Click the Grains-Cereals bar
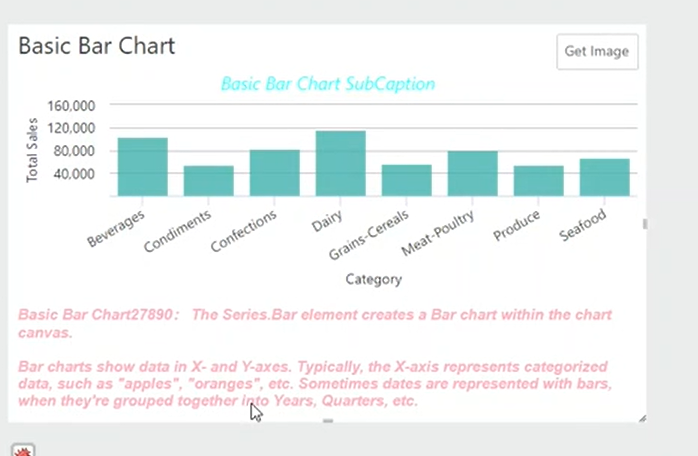The height and width of the screenshot is (456, 698). point(406,180)
